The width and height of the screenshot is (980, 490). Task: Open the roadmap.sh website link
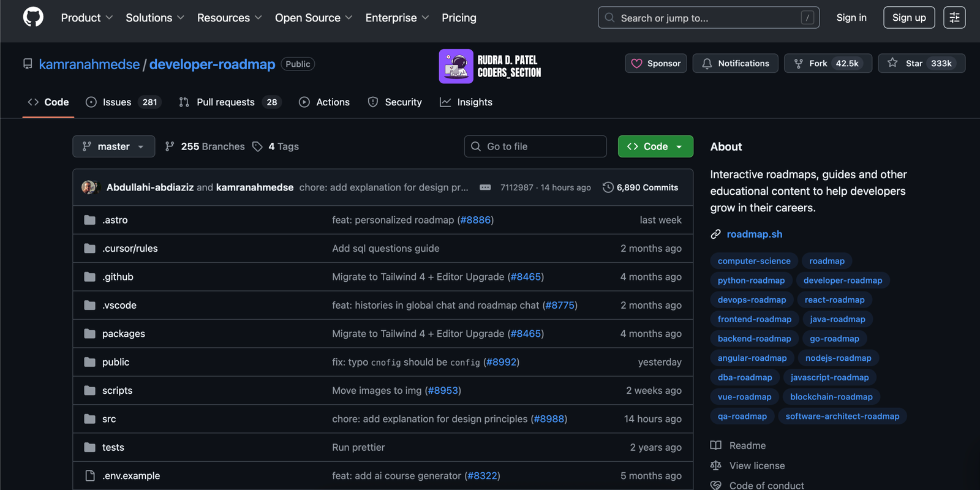(754, 234)
